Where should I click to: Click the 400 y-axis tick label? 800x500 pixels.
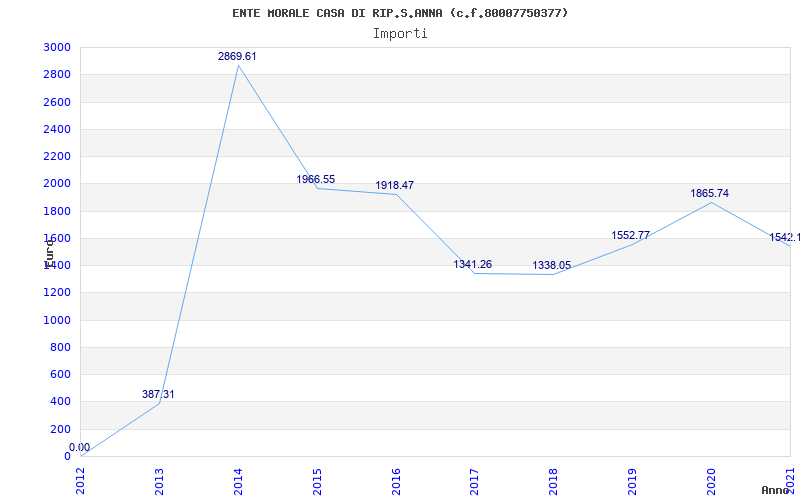click(60, 402)
